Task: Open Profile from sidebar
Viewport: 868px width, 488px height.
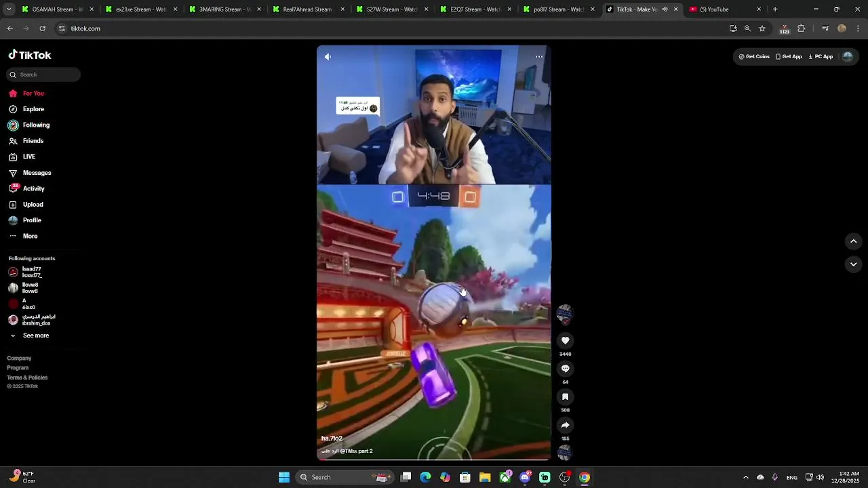Action: coord(26,220)
